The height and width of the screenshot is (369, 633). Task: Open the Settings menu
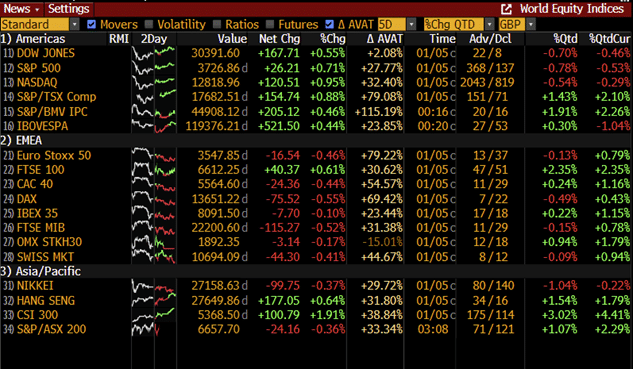click(x=69, y=9)
